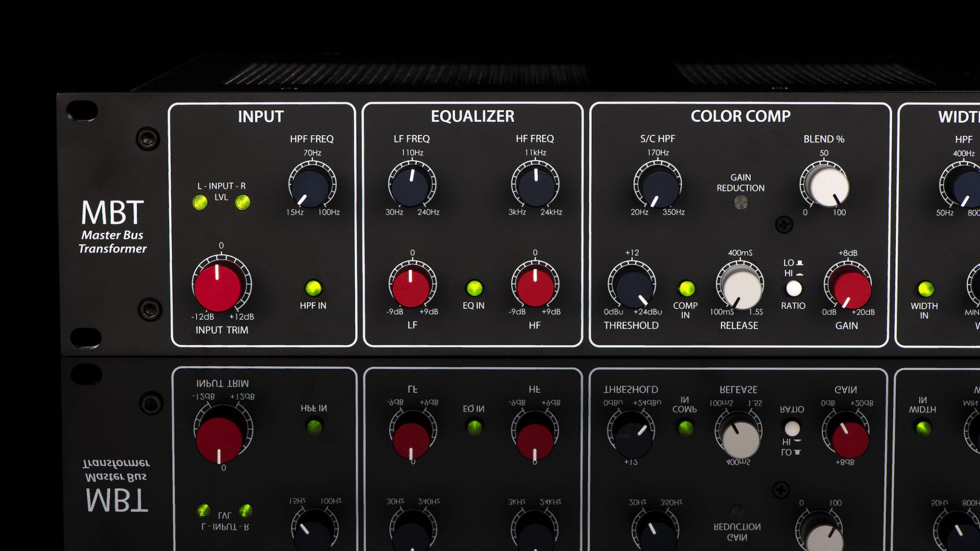The height and width of the screenshot is (551, 980).
Task: Click the reflected RATIO white button
Action: (792, 428)
